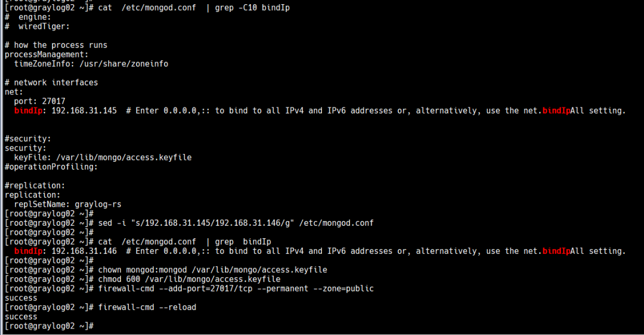Click the red bindIp text with 192.168.31.145

tap(29, 110)
